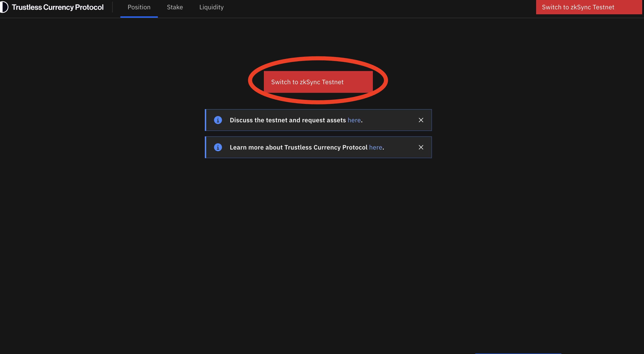Click the half-circle Trustless logo icon
Image resolution: width=644 pixels, height=354 pixels.
(x=4, y=7)
